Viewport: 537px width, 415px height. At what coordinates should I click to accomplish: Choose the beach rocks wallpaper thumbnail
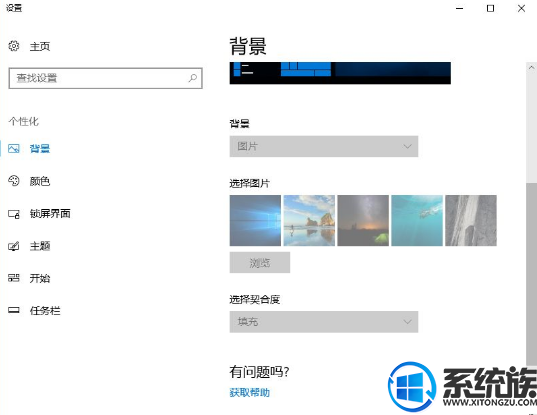pyautogui.click(x=309, y=221)
